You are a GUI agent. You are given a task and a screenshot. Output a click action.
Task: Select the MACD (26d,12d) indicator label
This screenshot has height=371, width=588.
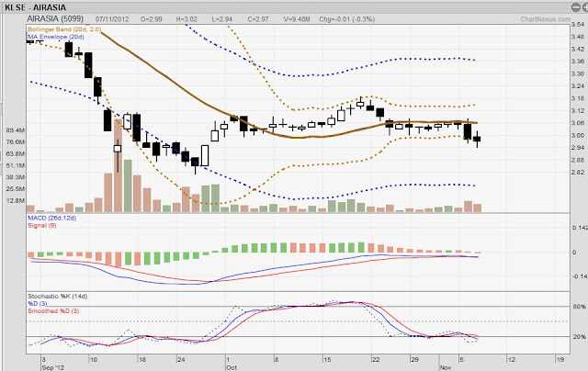click(x=51, y=218)
